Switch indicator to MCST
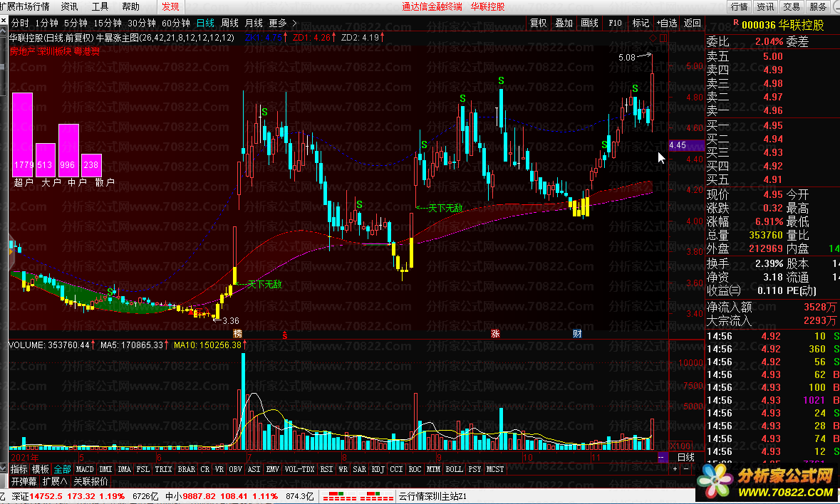 pos(495,469)
